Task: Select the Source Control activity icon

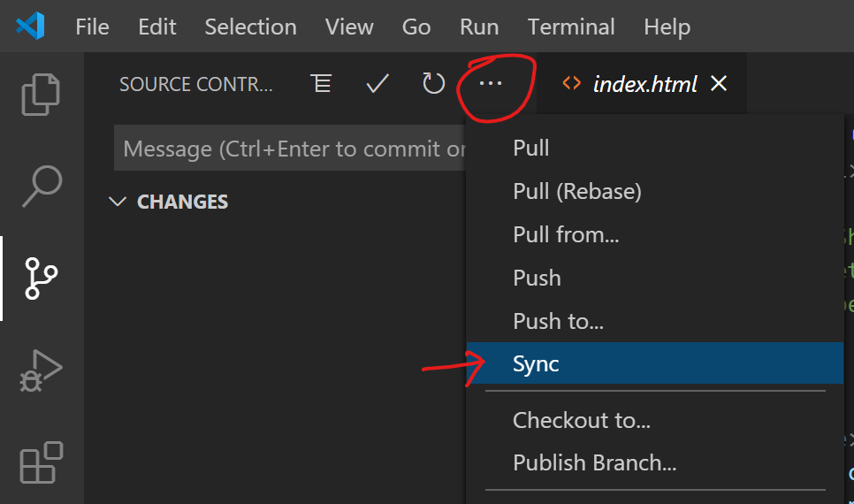Action: pos(41,278)
